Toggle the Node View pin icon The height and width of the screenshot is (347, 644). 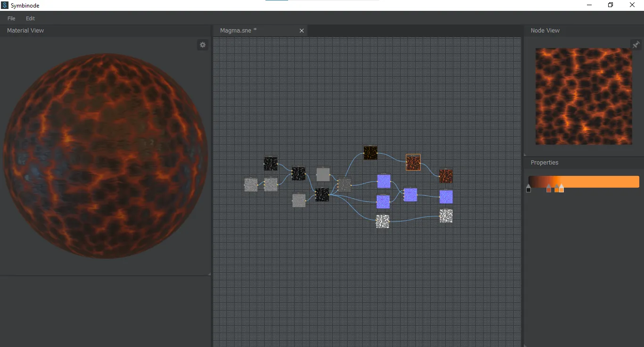tap(636, 45)
